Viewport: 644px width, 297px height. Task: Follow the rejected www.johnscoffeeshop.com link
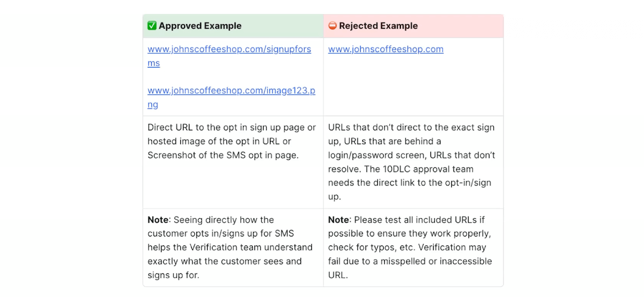point(386,49)
